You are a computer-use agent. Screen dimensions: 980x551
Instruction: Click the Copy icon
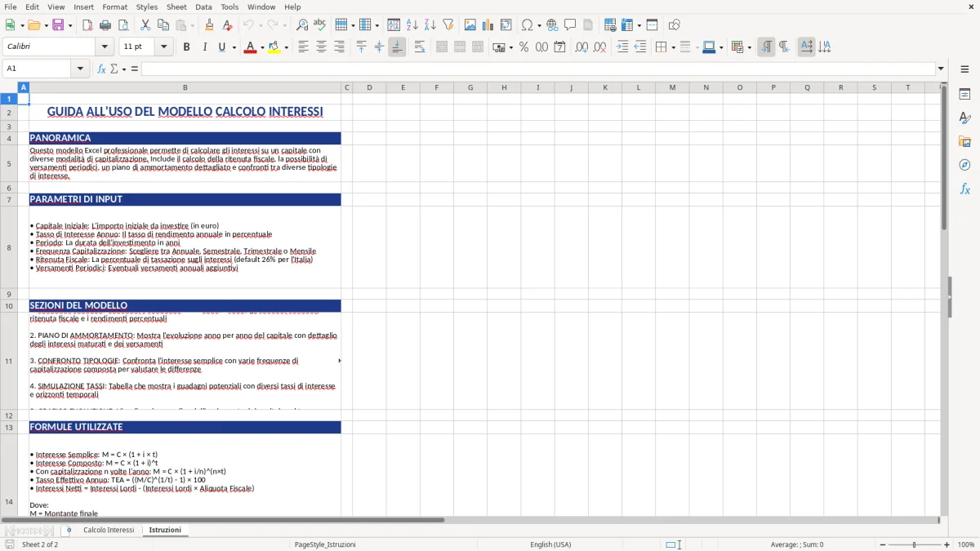tap(163, 25)
